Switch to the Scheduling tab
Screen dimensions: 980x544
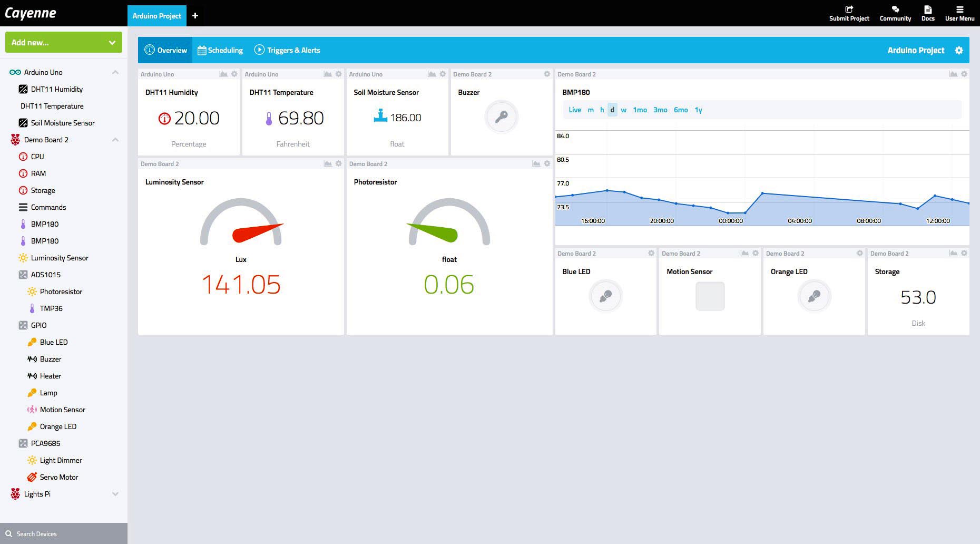coord(220,51)
